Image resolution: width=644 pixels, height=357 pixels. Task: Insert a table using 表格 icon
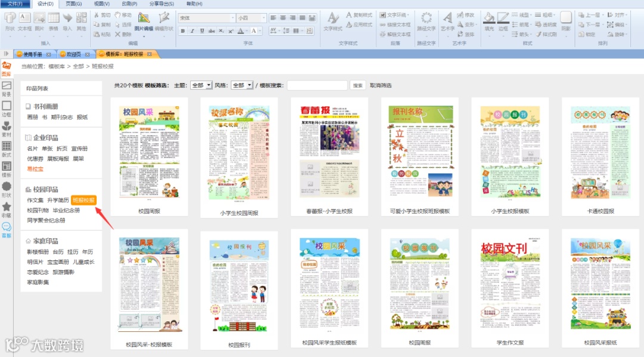click(54, 22)
